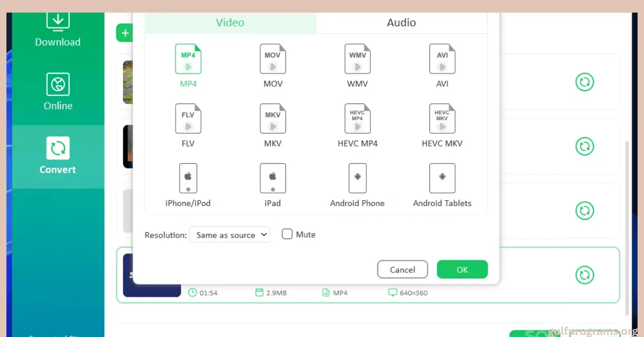644x337 pixels.
Task: Switch to the Video tab
Action: pyautogui.click(x=230, y=23)
